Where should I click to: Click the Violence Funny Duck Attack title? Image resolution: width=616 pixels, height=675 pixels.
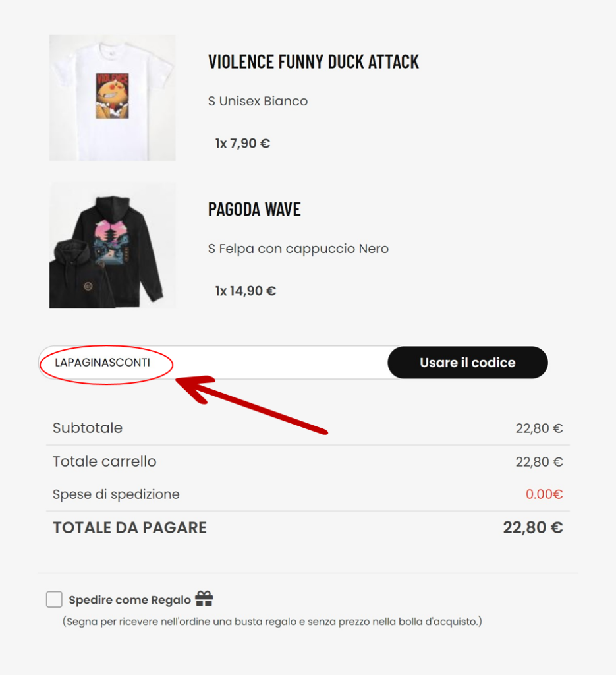tap(314, 62)
